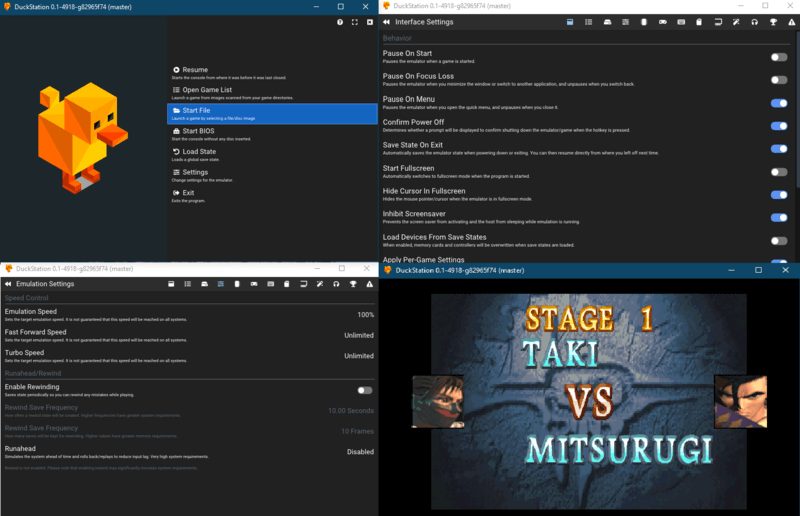Open Console settings icon in Interface Settings window

[607, 22]
